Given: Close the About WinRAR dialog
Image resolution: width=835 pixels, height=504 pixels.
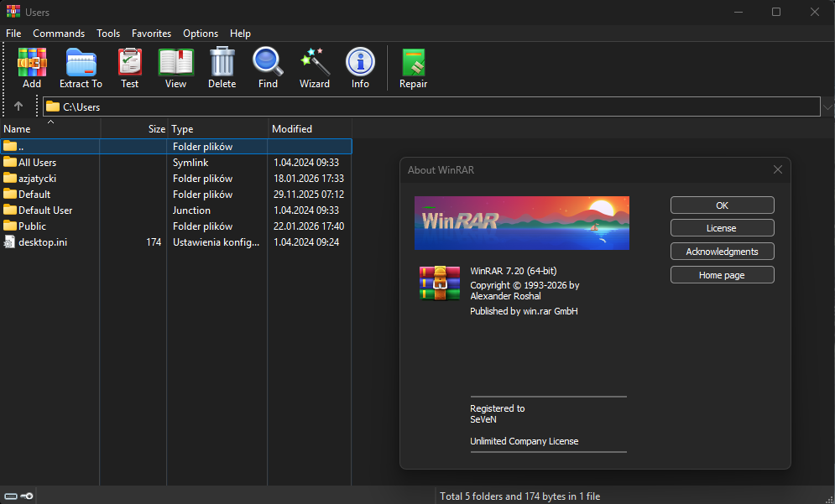Looking at the screenshot, I should tap(777, 169).
